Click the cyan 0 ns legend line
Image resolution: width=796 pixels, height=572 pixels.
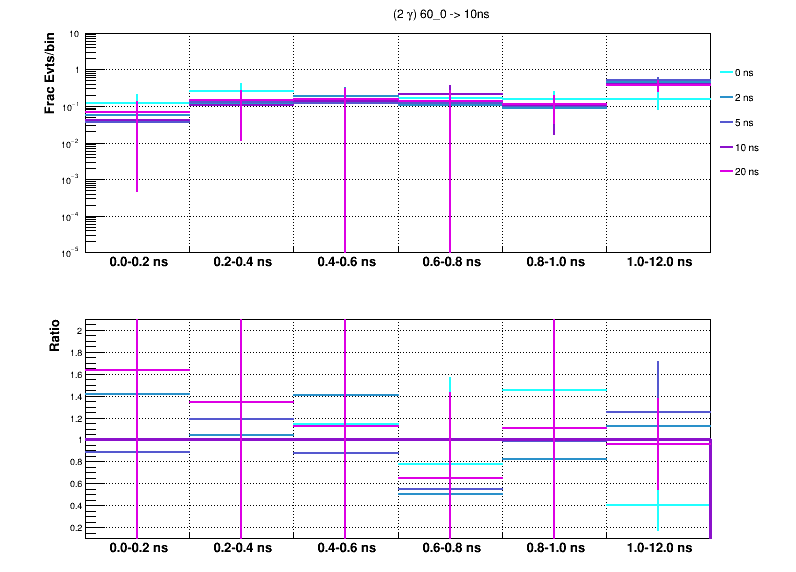point(725,73)
